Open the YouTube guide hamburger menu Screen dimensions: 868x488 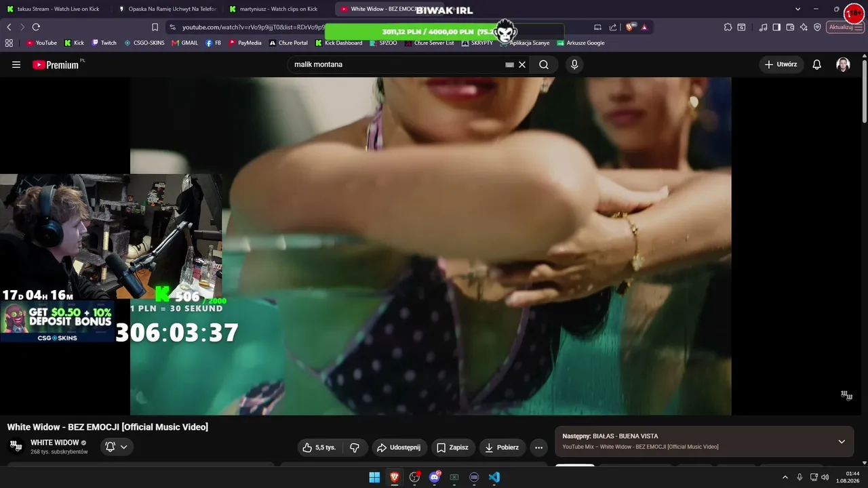pyautogui.click(x=16, y=64)
